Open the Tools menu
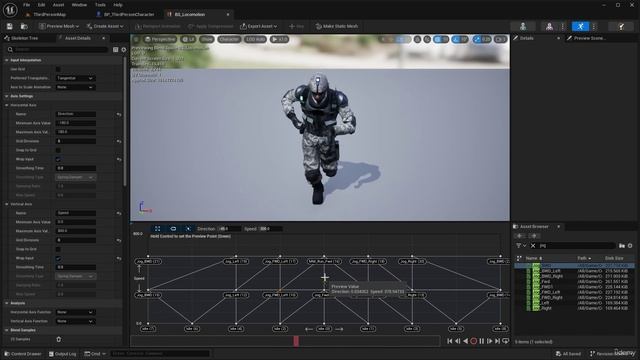Screen dimensions: 640x360 (100, 5)
